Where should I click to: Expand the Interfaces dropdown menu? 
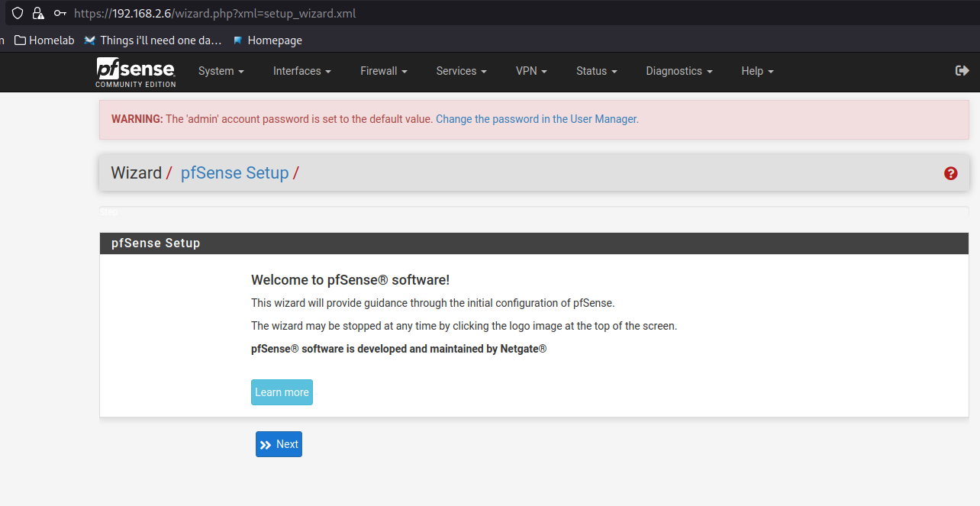tap(301, 71)
